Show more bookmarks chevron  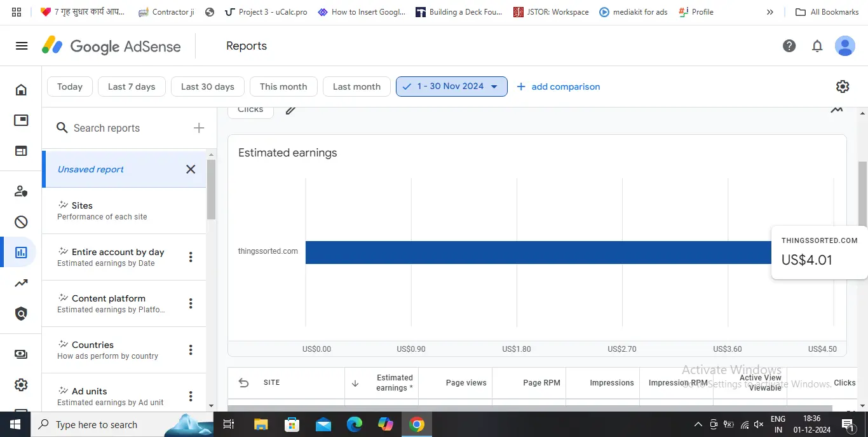(x=770, y=11)
